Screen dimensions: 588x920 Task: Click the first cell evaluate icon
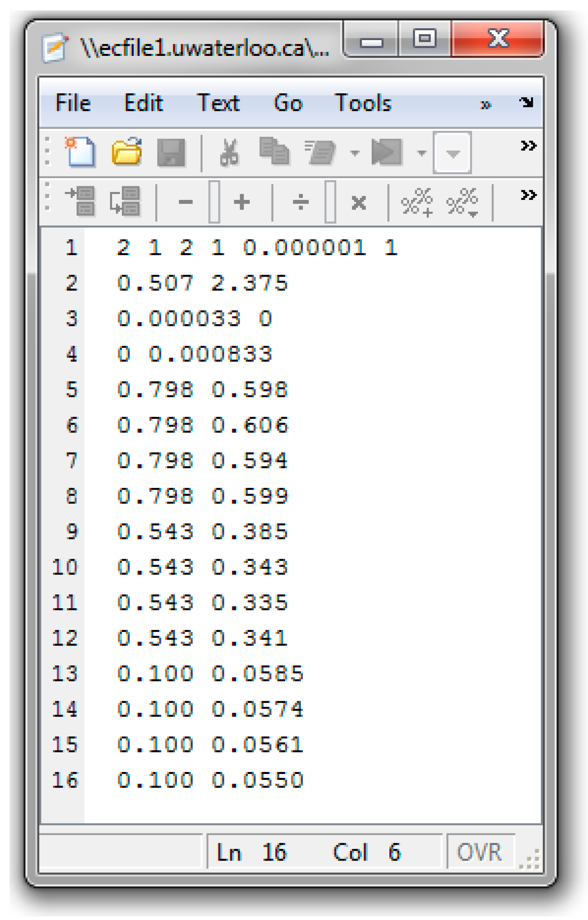point(81,201)
